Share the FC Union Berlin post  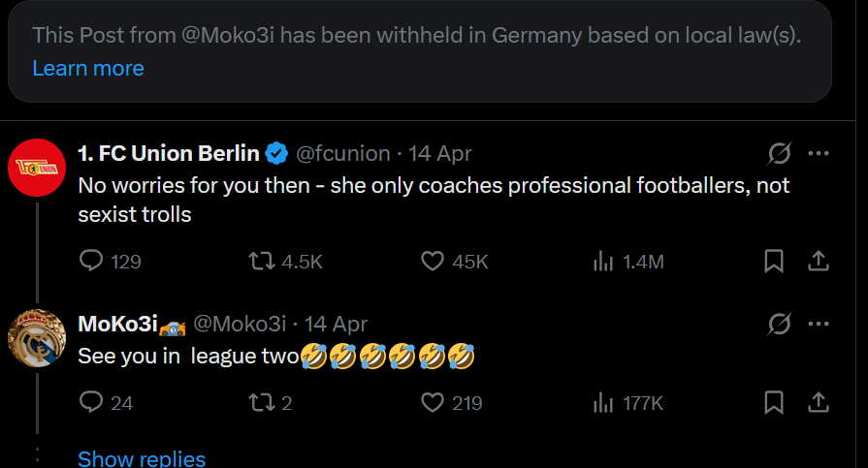pos(818,261)
